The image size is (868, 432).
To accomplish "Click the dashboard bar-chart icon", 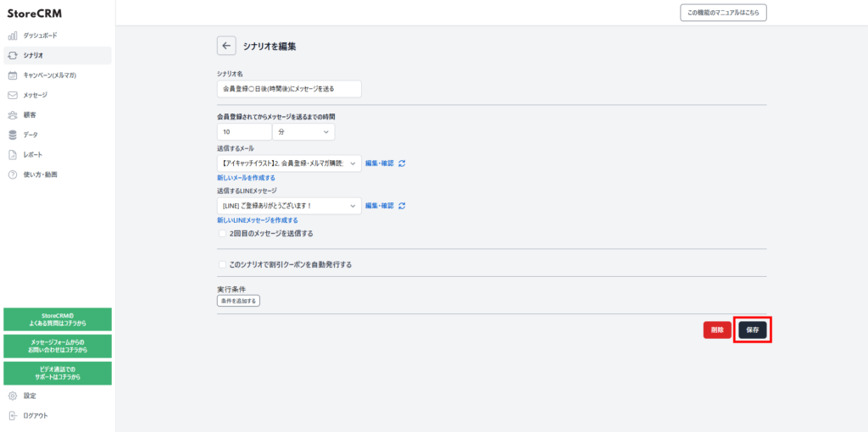I will 14,36.
